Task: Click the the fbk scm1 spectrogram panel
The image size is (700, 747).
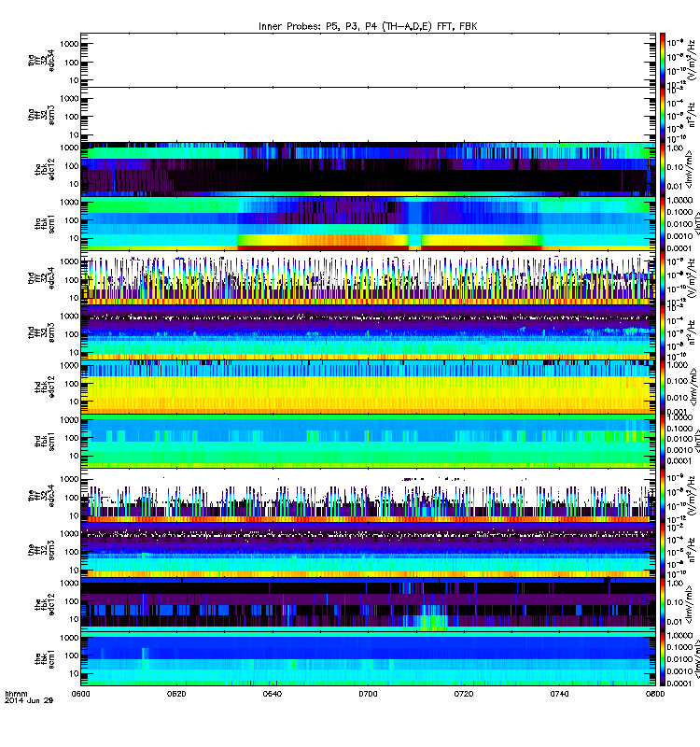Action: [x=368, y=658]
